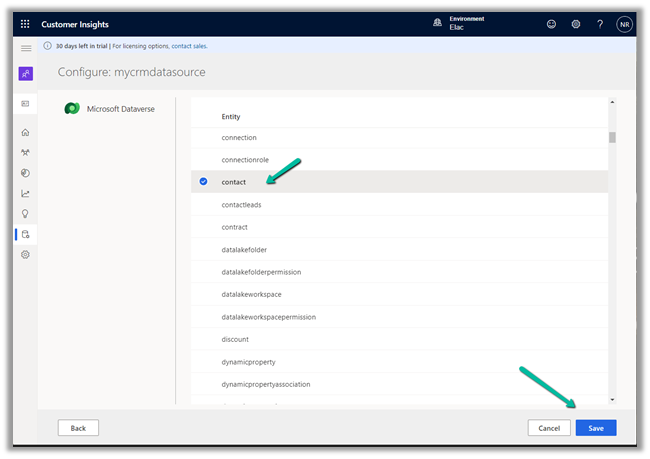
Task: Open the Measures chart sidebar icon
Action: (25, 193)
